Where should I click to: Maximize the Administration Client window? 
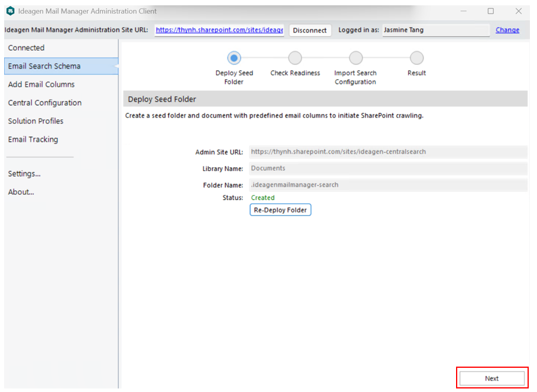point(491,11)
